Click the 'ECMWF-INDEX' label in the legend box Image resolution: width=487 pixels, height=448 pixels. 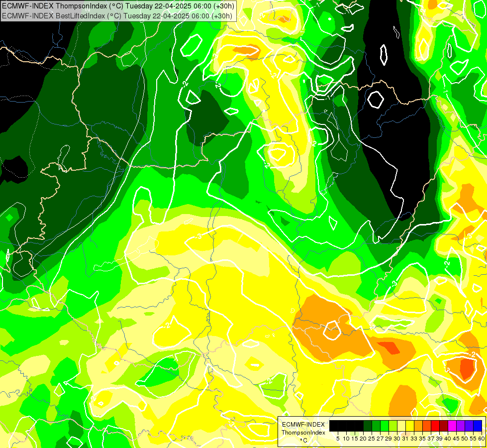point(303,425)
